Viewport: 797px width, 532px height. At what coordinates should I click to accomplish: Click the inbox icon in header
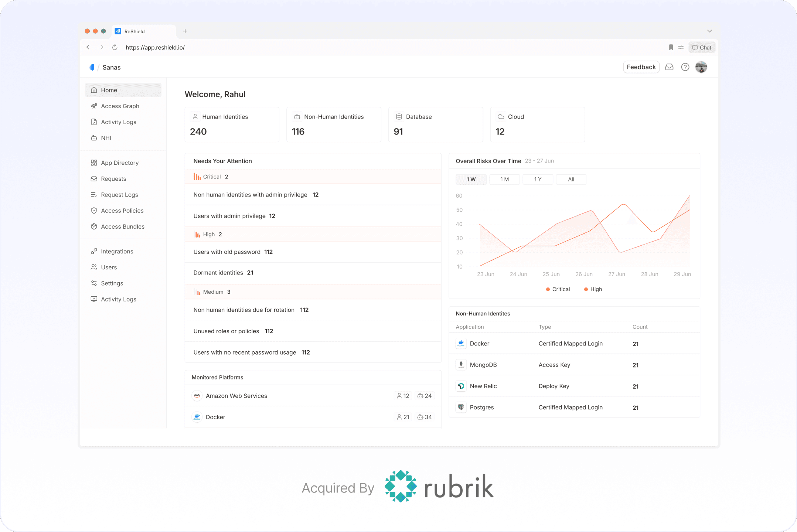(669, 67)
